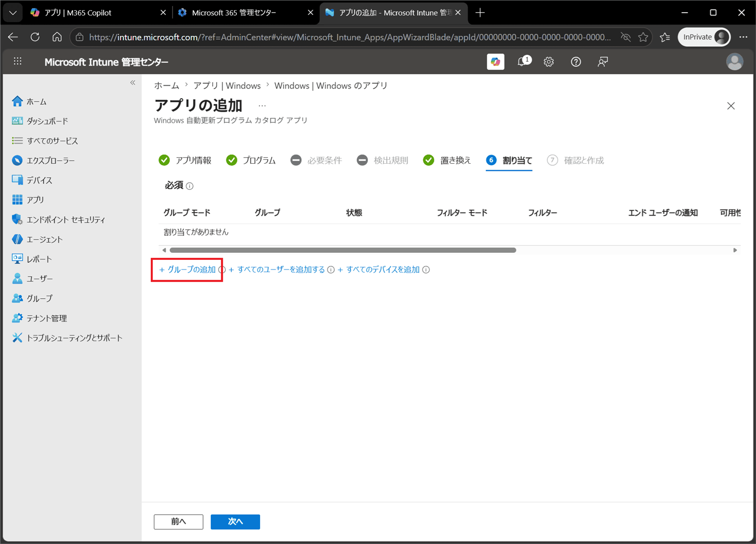Click the 次へ button

pos(235,522)
